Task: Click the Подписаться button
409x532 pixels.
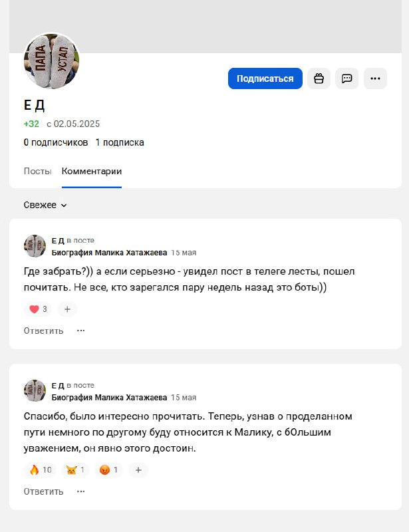Action: click(x=265, y=78)
